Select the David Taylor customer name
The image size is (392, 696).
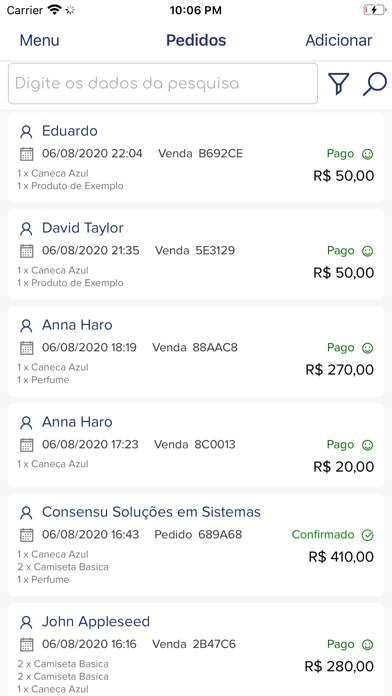(83, 228)
